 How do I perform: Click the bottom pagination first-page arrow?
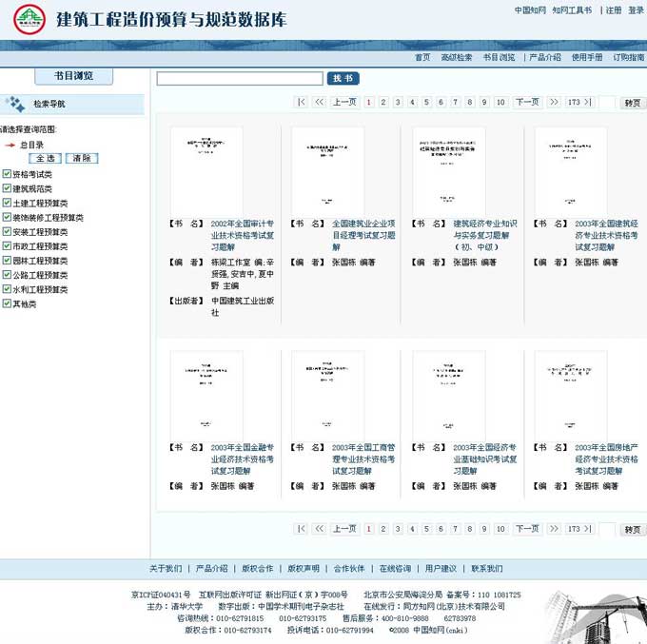point(302,529)
